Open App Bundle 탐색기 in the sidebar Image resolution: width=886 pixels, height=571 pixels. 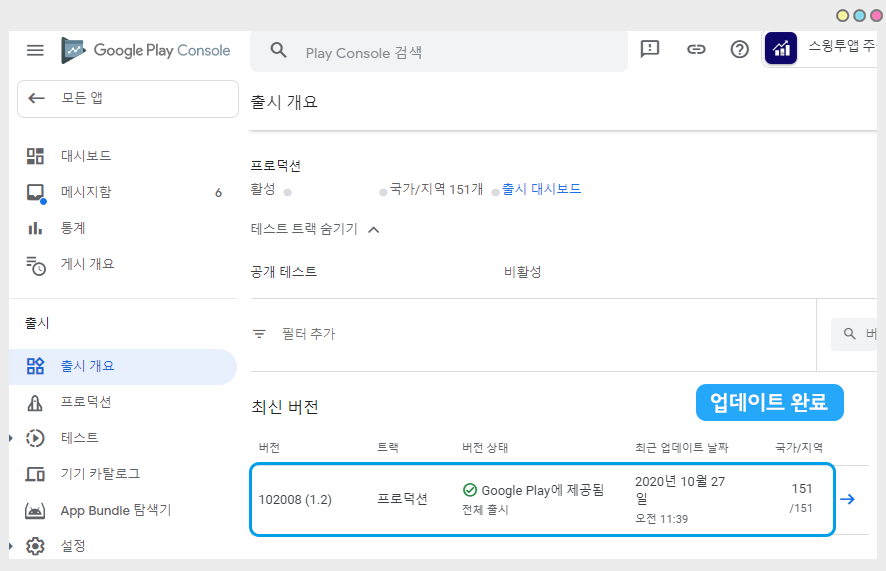click(115, 510)
